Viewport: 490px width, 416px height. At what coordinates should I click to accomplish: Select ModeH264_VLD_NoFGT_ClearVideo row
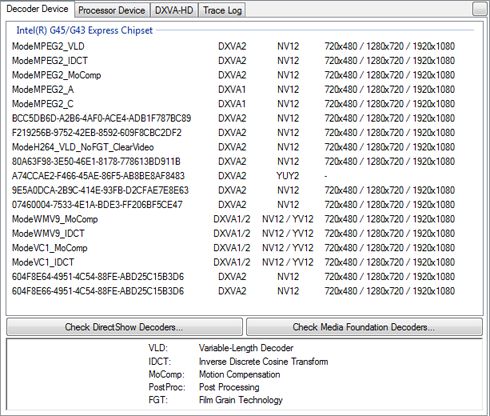(233, 147)
